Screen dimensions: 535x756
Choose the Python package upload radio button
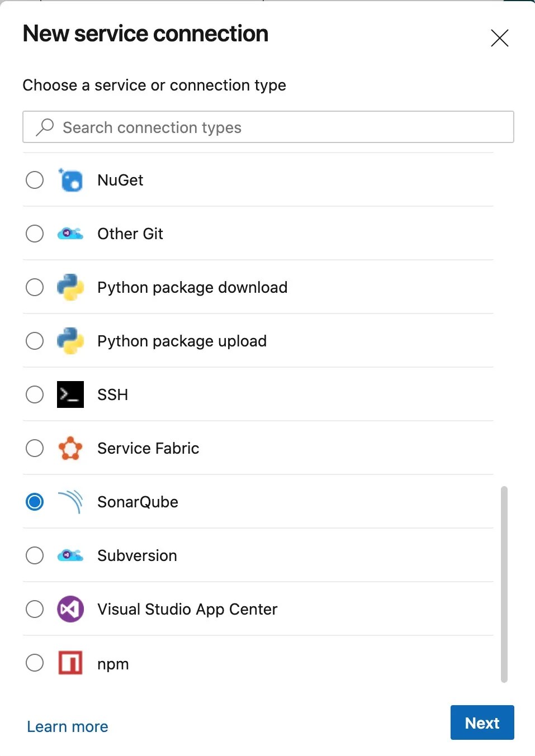pos(35,341)
